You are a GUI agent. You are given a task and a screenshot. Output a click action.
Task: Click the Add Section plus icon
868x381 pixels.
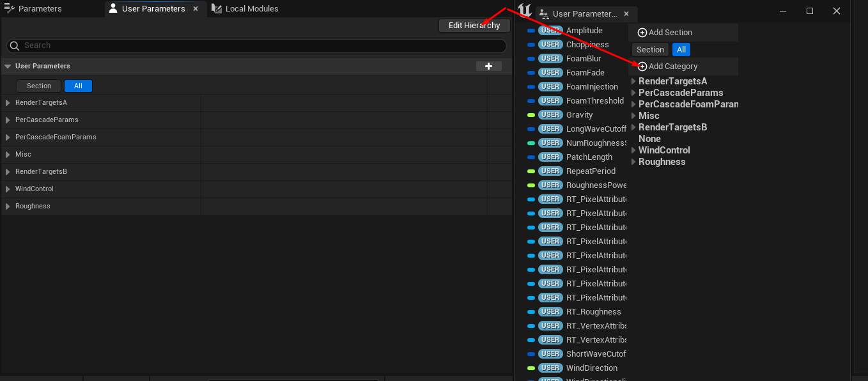coord(642,33)
